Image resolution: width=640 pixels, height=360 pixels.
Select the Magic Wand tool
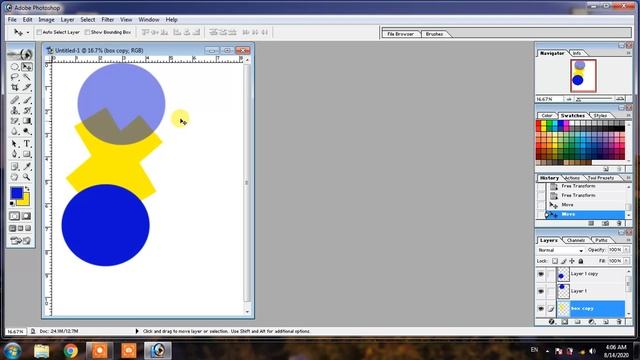click(x=27, y=77)
